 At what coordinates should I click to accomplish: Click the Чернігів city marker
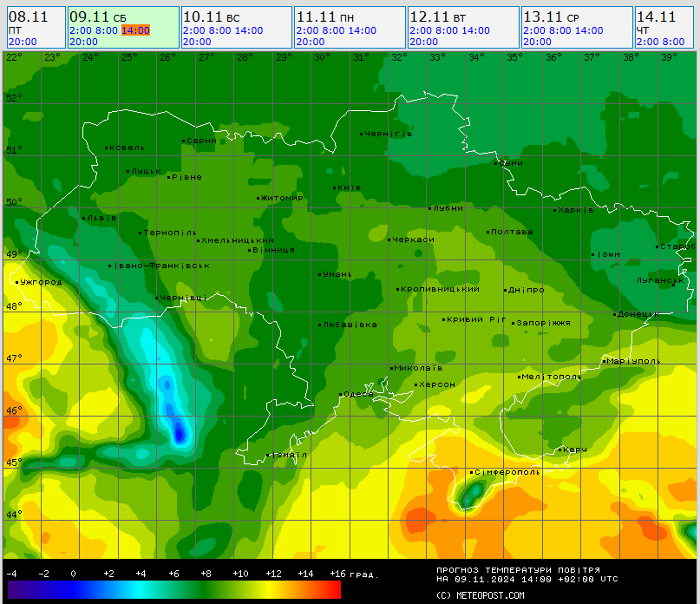[362, 134]
